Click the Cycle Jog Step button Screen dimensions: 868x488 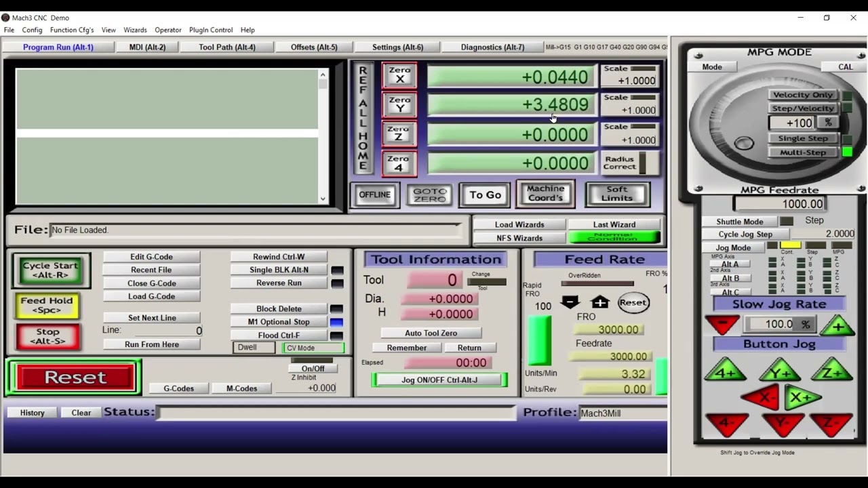point(745,235)
